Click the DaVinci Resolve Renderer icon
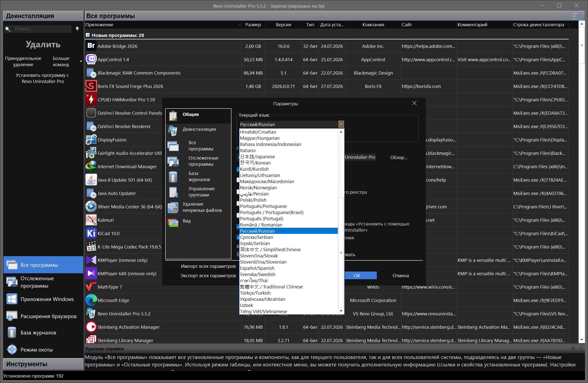588x383 pixels. (x=91, y=126)
